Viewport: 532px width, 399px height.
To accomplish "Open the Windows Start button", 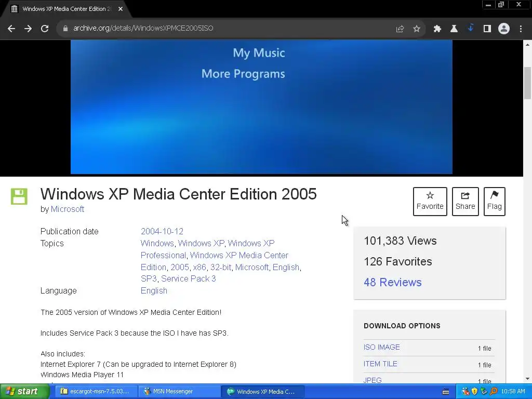I will [24, 392].
